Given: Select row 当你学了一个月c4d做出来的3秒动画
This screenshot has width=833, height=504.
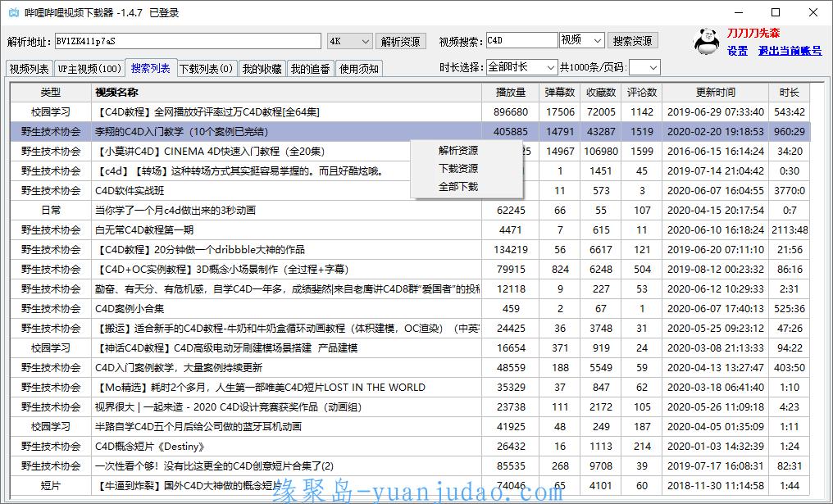Looking at the screenshot, I should (410, 211).
